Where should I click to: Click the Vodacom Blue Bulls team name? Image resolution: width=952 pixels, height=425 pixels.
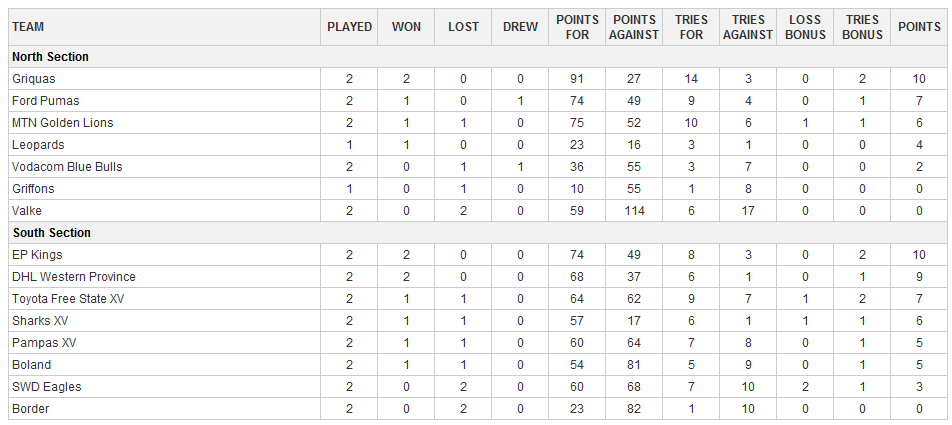pos(67,167)
